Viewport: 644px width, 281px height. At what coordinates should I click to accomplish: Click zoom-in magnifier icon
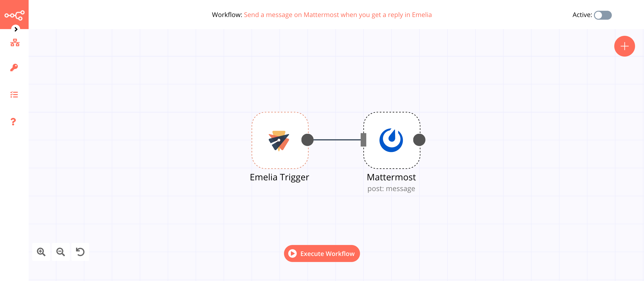coord(41,251)
